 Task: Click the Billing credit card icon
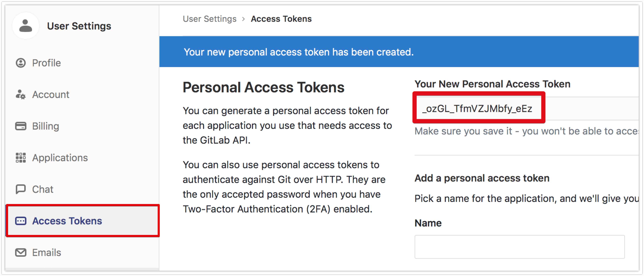click(x=21, y=126)
